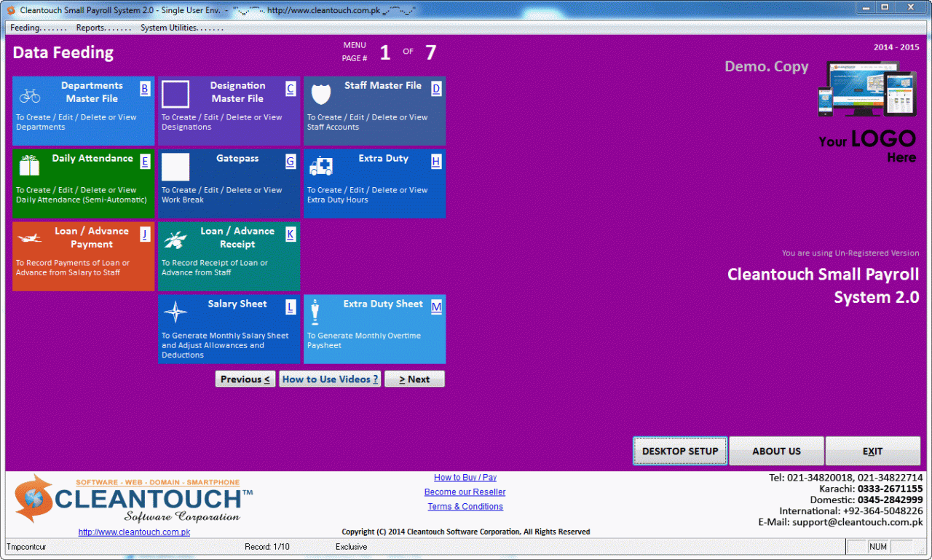
Task: Click the ABOUT US button
Action: 776,451
